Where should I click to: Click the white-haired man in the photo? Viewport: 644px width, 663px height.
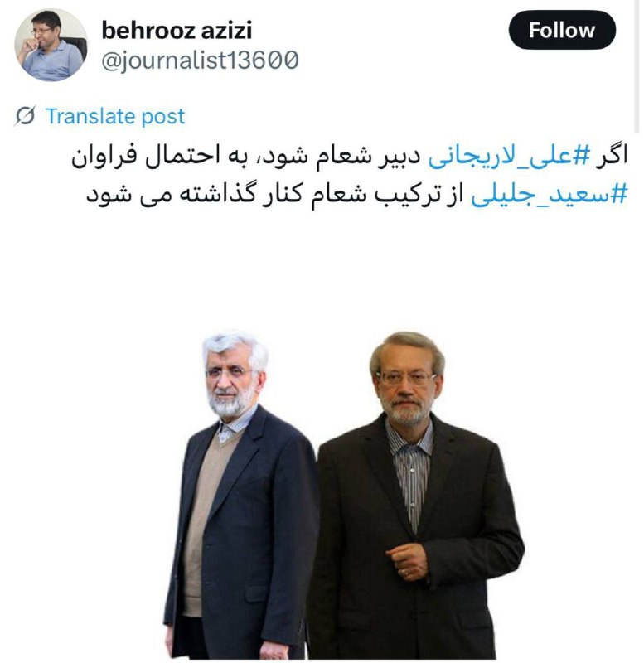(241, 495)
